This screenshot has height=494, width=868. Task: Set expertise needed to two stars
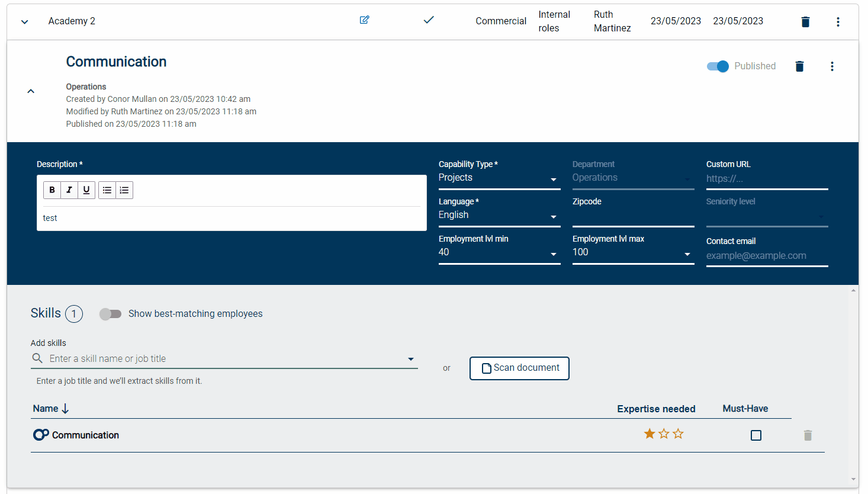point(664,434)
